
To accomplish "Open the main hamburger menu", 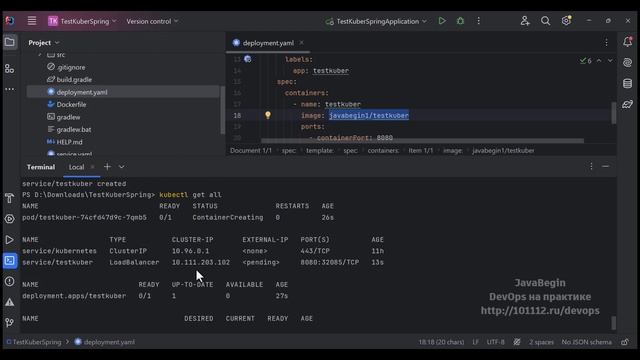I will [31, 21].
